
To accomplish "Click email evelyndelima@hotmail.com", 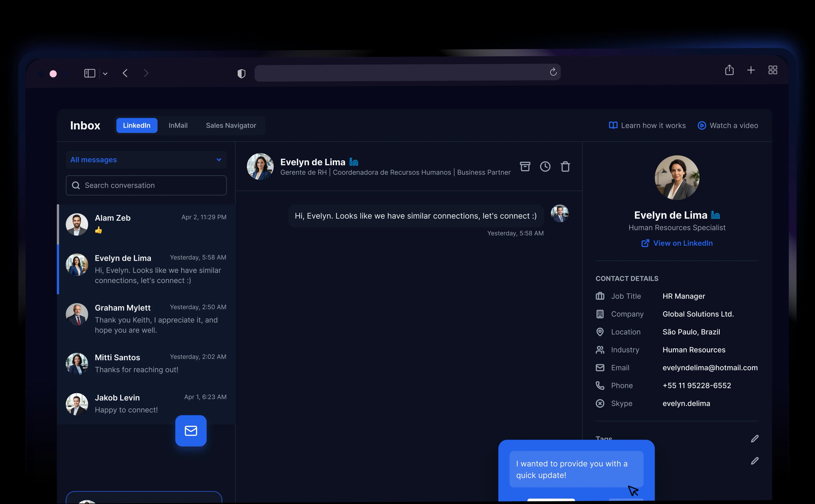I will (710, 368).
